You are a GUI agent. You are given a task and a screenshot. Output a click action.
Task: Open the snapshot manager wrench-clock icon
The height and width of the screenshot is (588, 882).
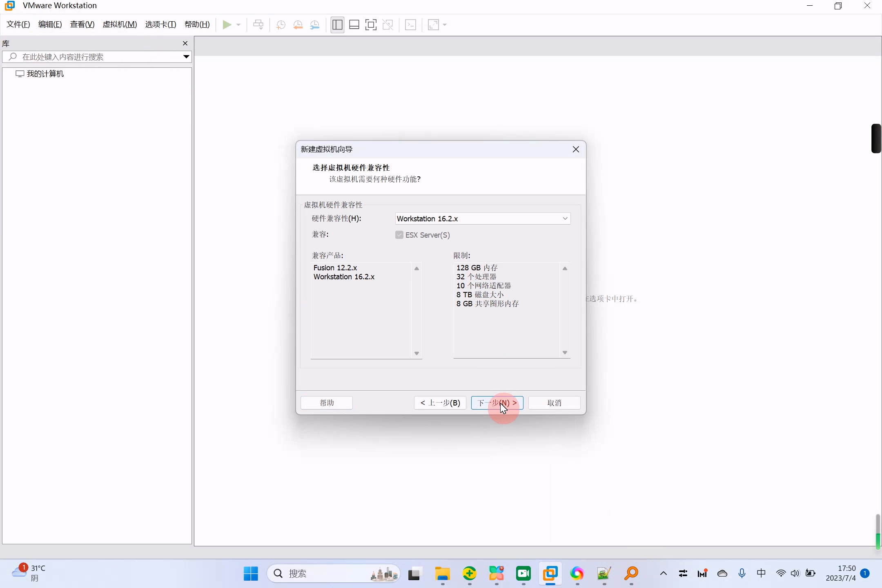coord(315,25)
